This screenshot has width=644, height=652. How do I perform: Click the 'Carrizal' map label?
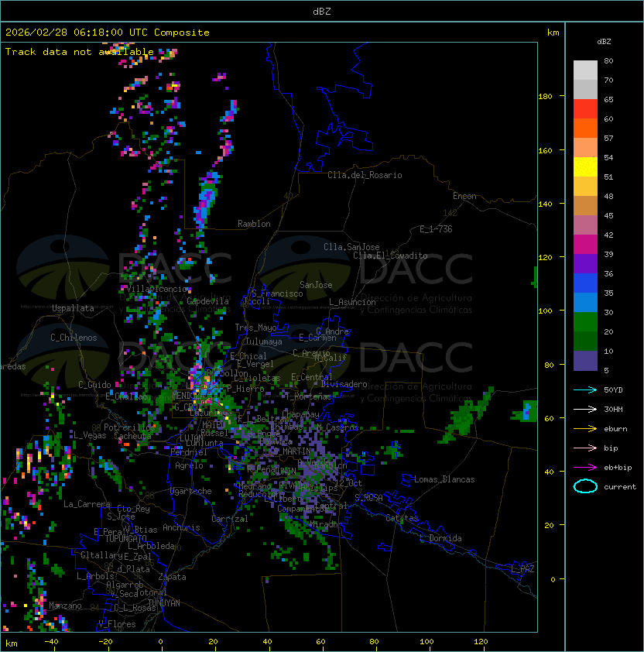[229, 519]
